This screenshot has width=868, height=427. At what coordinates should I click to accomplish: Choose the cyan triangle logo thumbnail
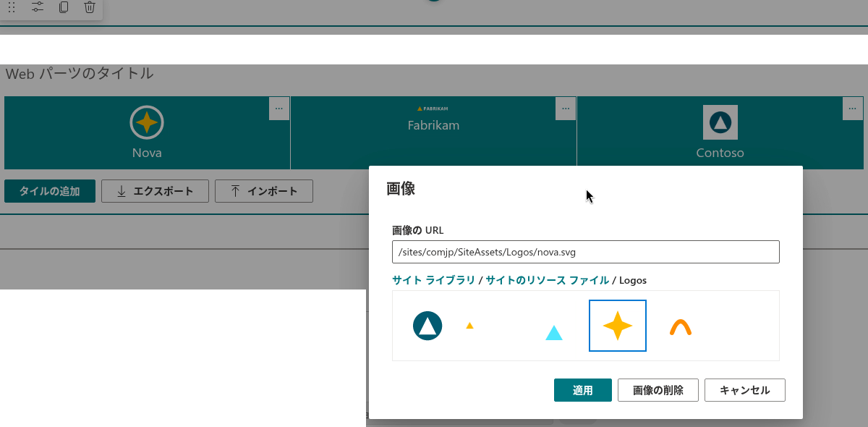tap(554, 333)
